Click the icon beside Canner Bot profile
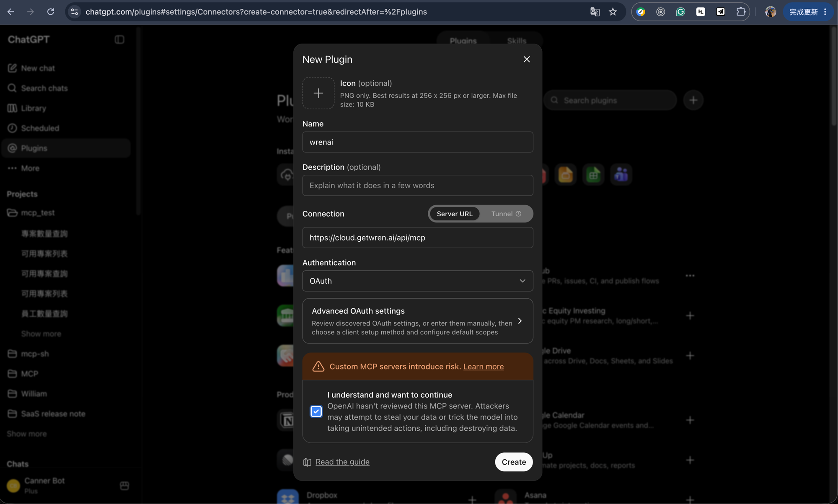838x504 pixels. tap(124, 486)
